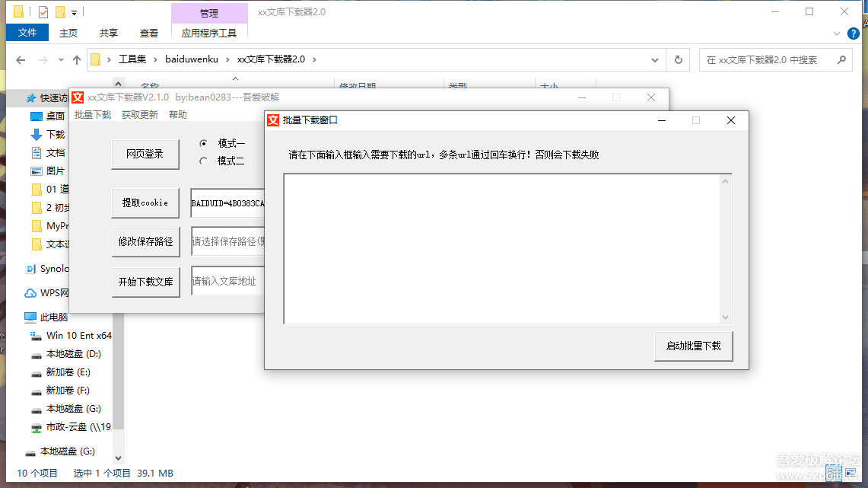Switch to the 主页 ribbon tab
The image size is (868, 488).
point(68,33)
